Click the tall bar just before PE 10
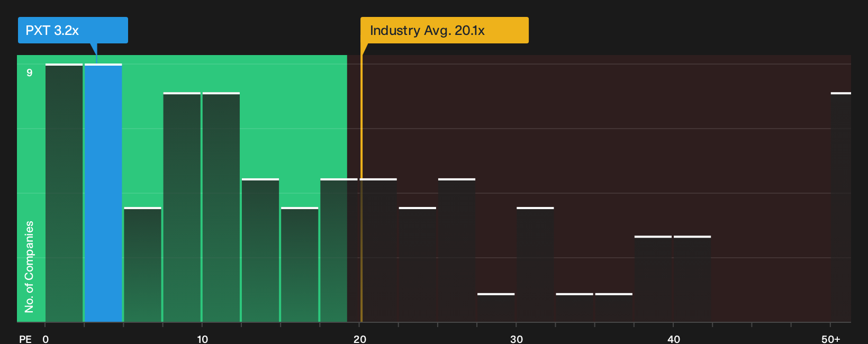Viewport: 868px width, 344px height. point(182,207)
